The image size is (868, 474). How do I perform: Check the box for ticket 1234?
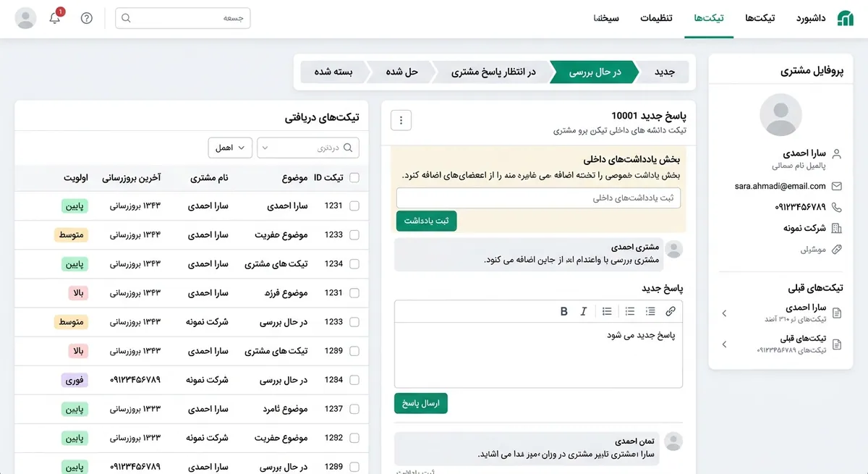(354, 264)
